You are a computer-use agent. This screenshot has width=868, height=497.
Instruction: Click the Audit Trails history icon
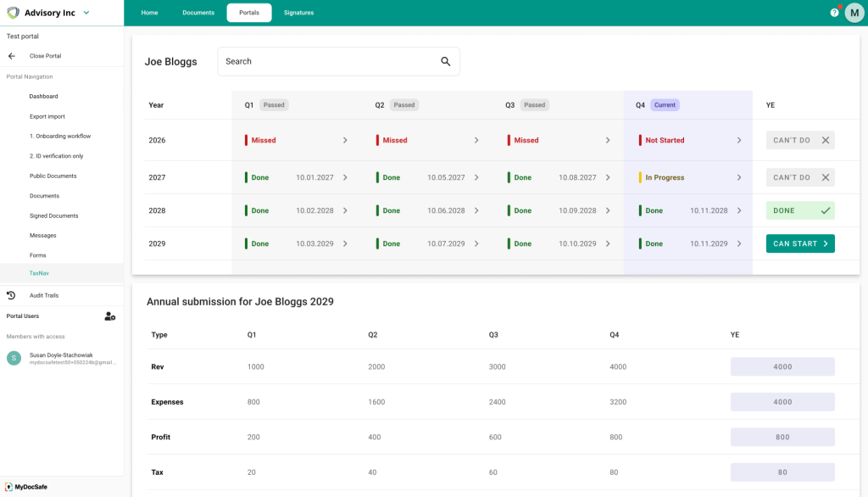(11, 295)
